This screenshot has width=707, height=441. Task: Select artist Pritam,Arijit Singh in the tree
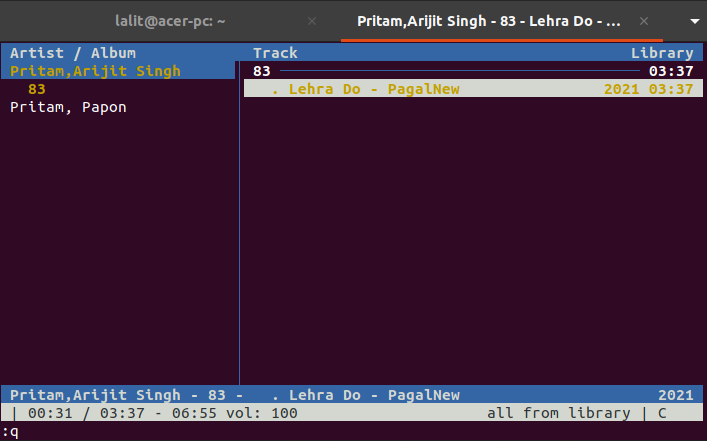(96, 71)
